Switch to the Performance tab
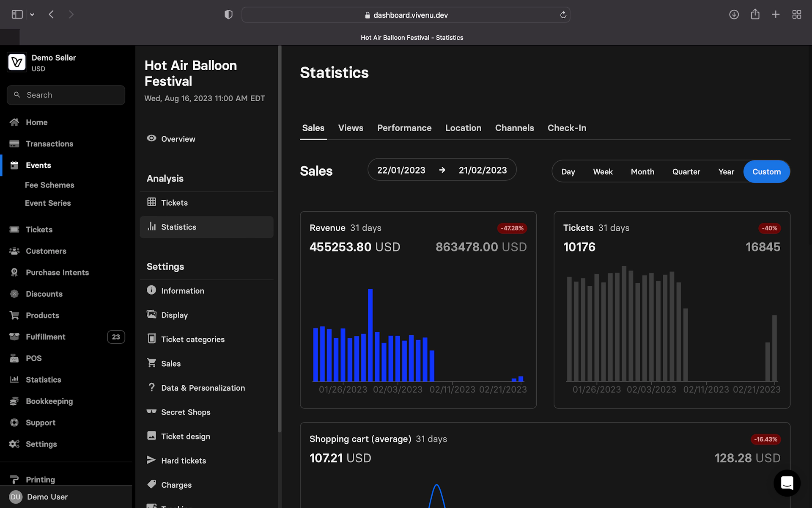 click(x=404, y=128)
